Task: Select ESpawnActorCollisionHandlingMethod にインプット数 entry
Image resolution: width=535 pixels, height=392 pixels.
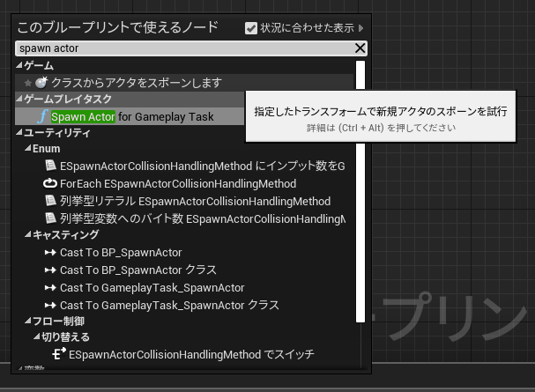Action: pos(202,166)
